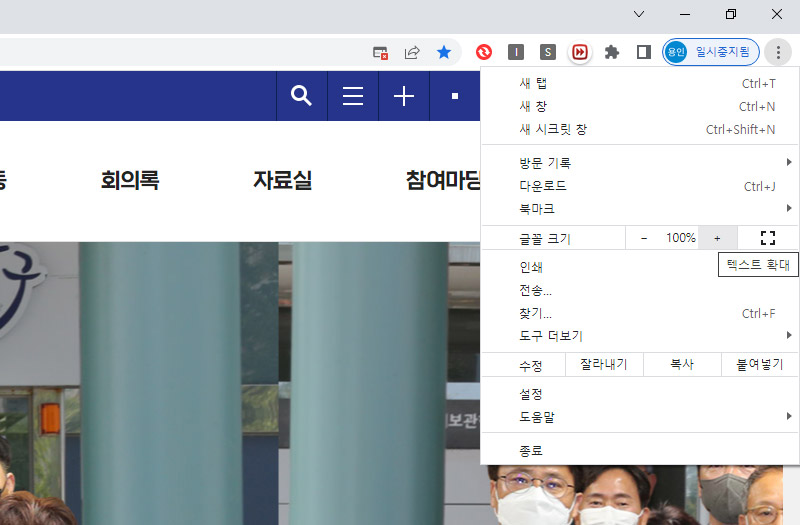Viewport: 800px width, 525px height.
Task: Decrease zoom with the minus button
Action: coord(644,238)
